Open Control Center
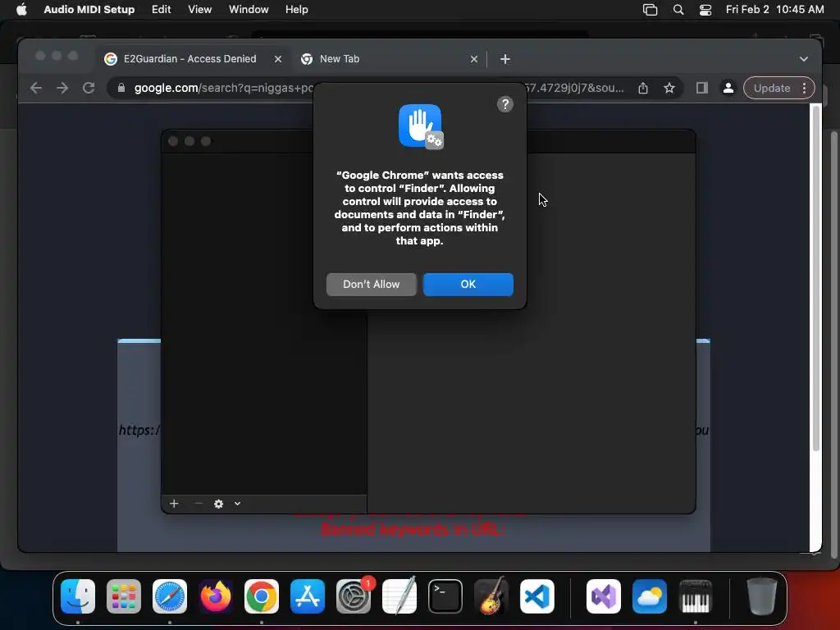Viewport: 840px width, 630px height. pos(705,10)
